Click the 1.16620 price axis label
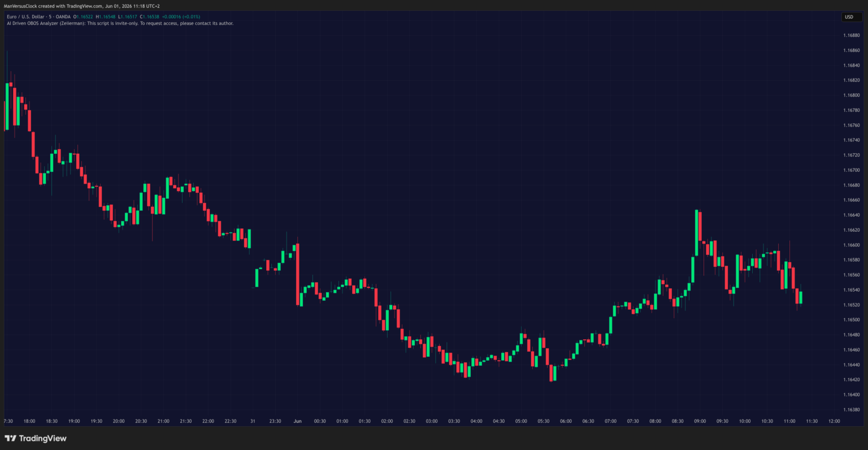 [x=852, y=230]
